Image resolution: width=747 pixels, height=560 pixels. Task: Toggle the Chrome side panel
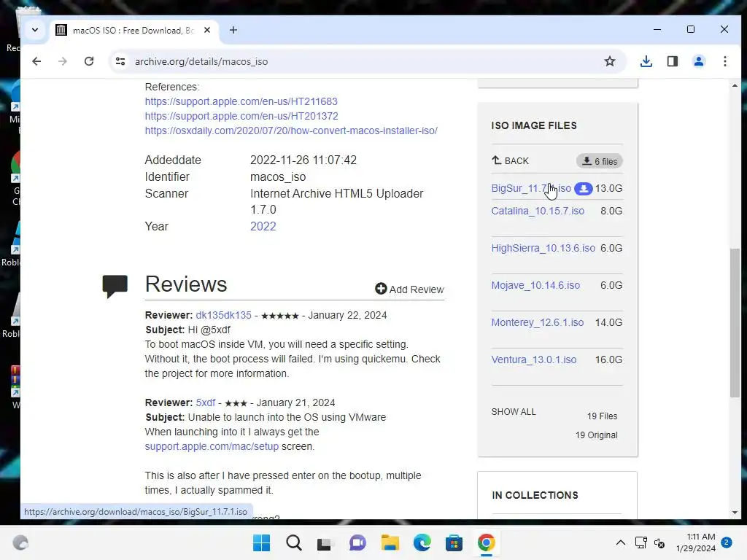(672, 61)
